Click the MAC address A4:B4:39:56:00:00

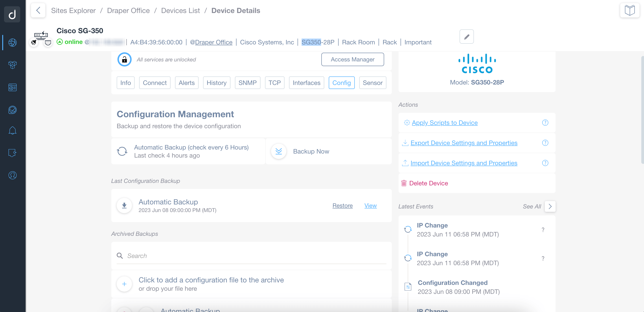[x=156, y=42]
